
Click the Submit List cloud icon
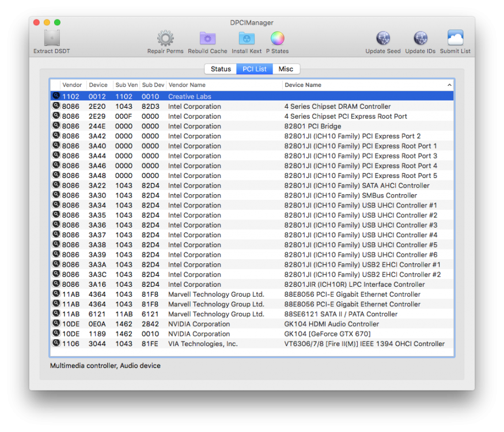455,38
